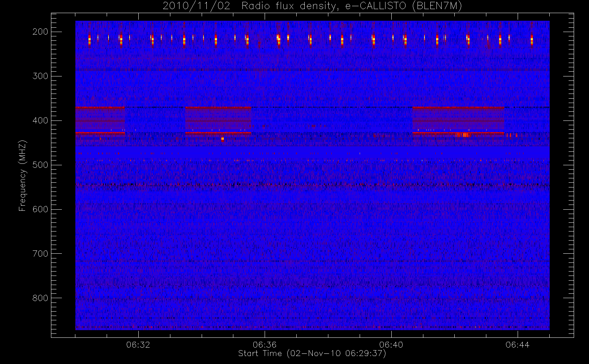Screen dimensions: 589x364
Task: Select the 200 frequency tick label
Action: 40,32
